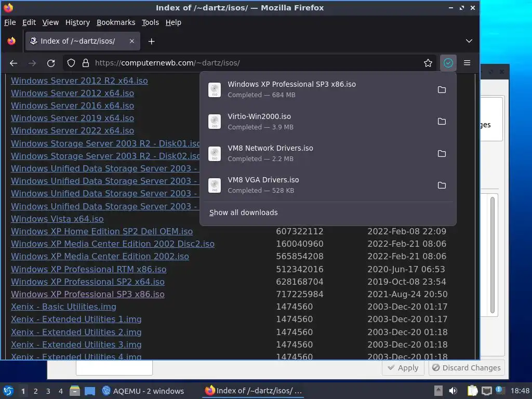Viewport: 532px width, 399px height.
Task: Open Windows Server 2022 x64.iso link
Action: (73, 130)
